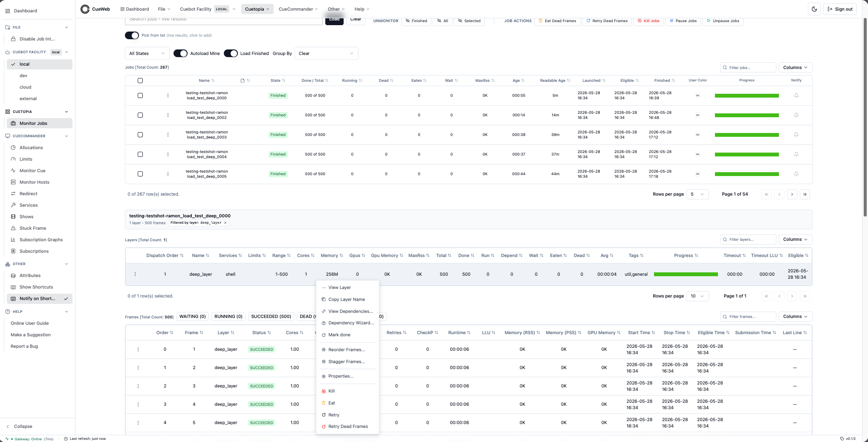Toggle dark mode moon icon

(814, 9)
